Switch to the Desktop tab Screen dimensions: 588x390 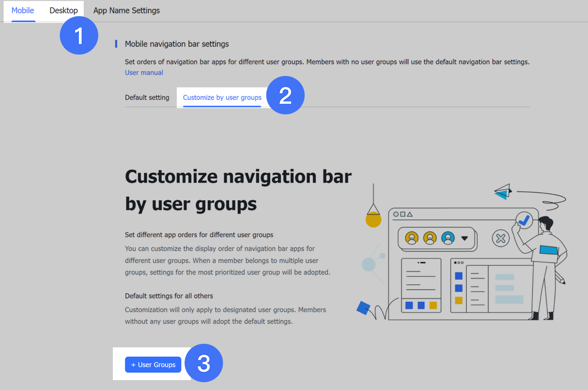[x=63, y=10]
